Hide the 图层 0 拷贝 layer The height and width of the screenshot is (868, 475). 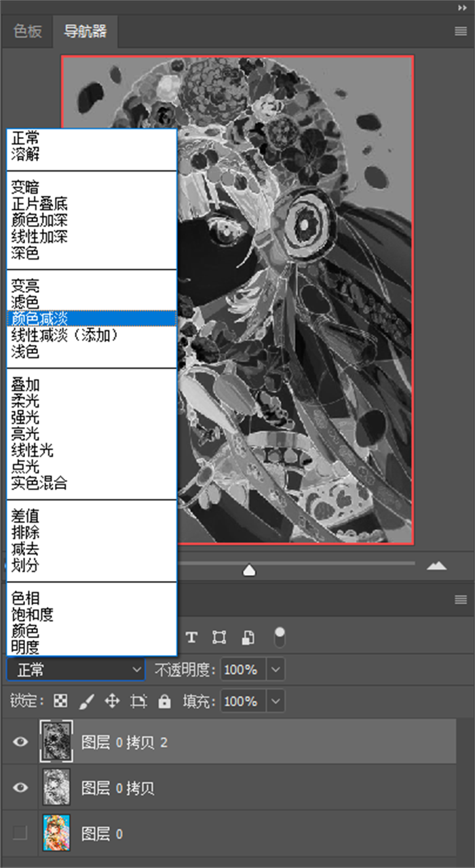[x=20, y=787]
